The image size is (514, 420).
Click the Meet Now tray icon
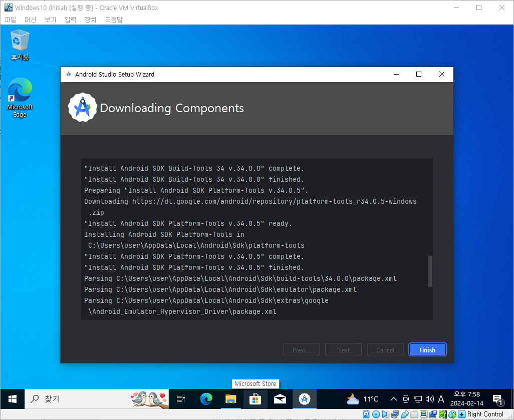[x=406, y=398]
